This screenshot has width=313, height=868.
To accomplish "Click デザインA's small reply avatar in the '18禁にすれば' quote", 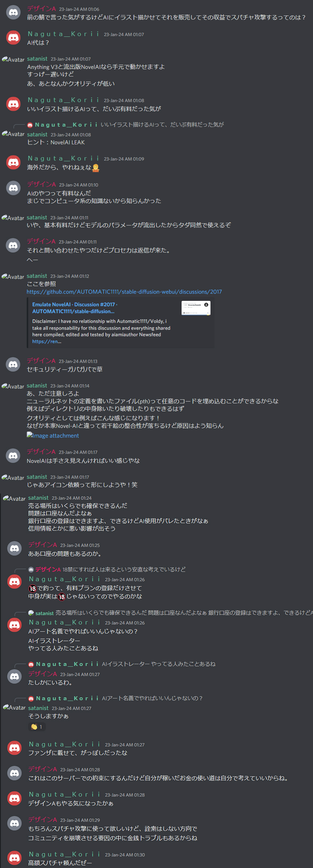I will coord(31,569).
